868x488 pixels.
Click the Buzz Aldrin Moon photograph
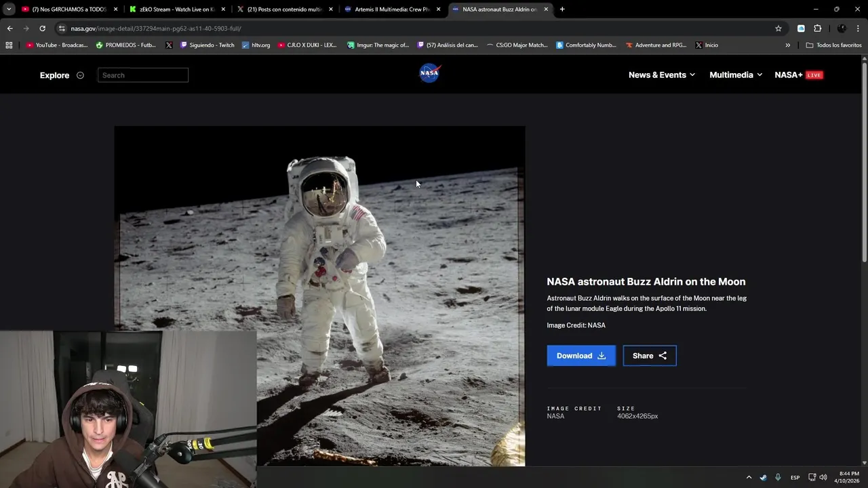click(319, 296)
